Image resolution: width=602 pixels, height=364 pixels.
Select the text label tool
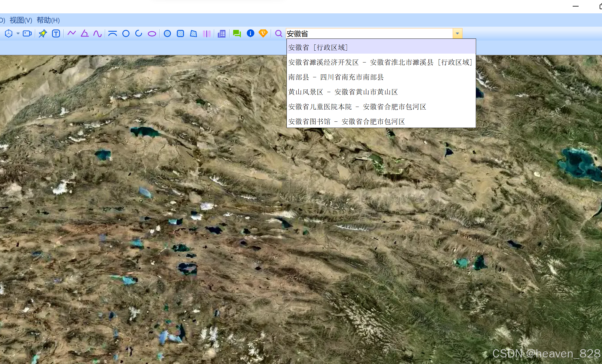56,33
